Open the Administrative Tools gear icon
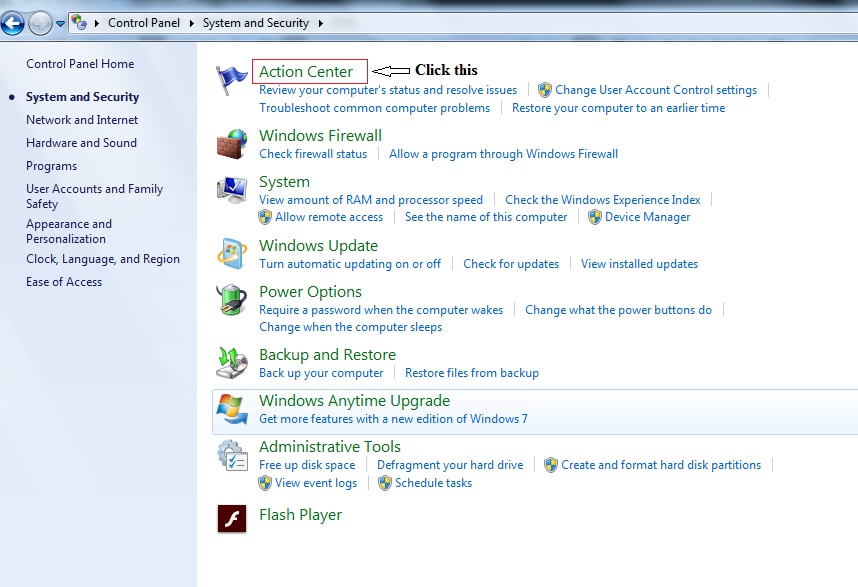Image resolution: width=858 pixels, height=587 pixels. coord(232,455)
